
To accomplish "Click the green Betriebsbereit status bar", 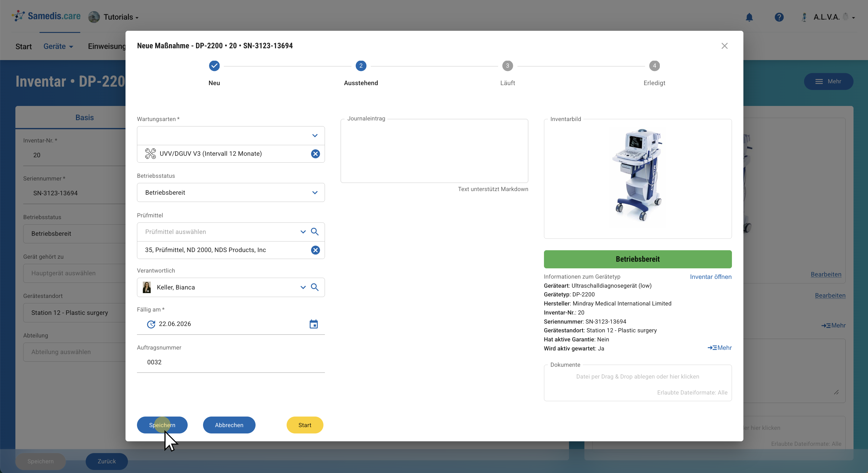I will 637,259.
